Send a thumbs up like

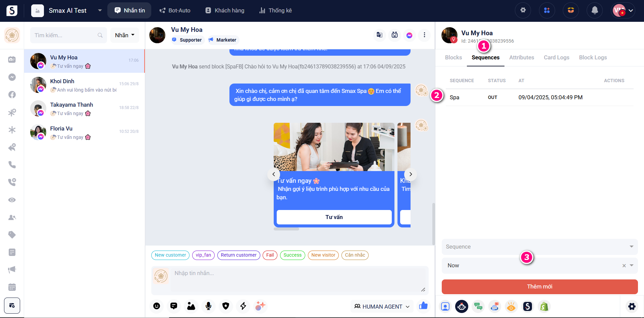423,306
